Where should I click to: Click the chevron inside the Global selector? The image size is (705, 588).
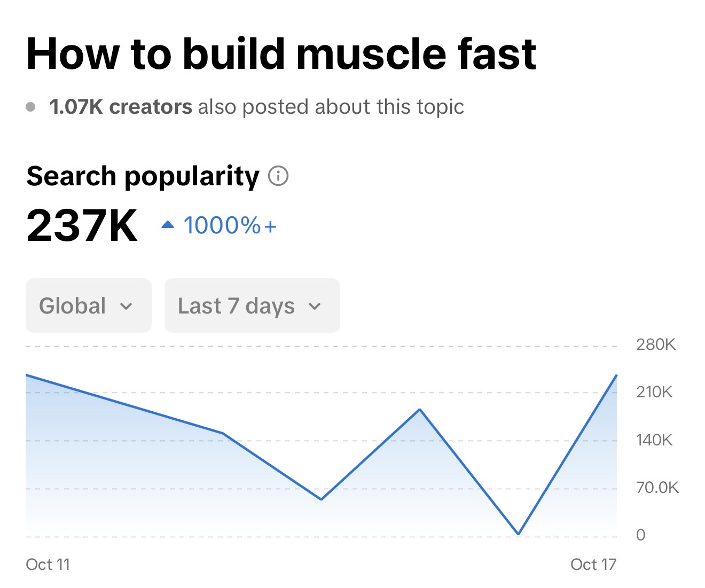click(x=127, y=307)
